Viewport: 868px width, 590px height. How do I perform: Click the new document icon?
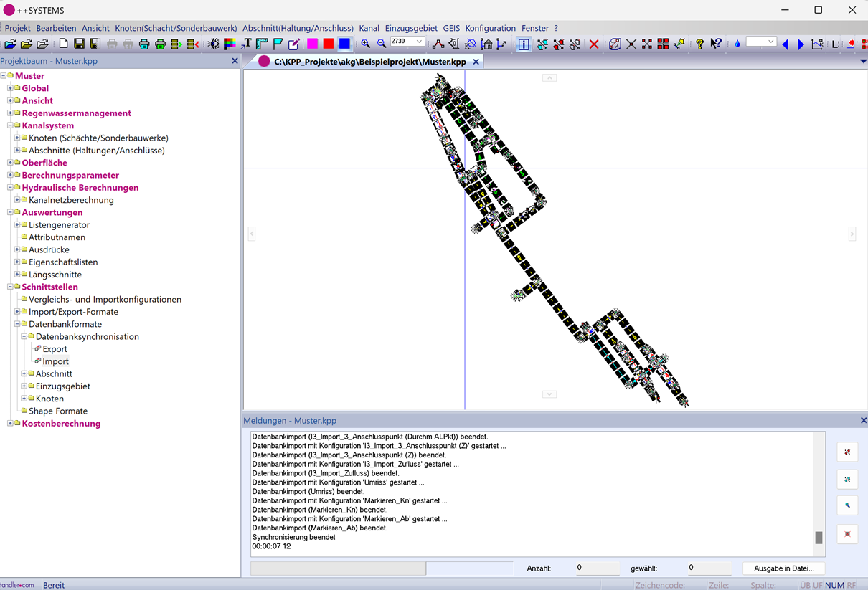tap(63, 44)
